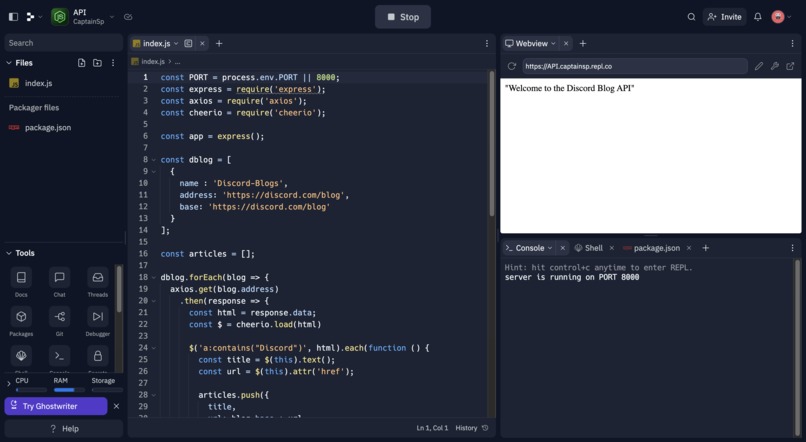Open the Console tab dropdown chevron
Screen dimensions: 806x442
pos(549,248)
